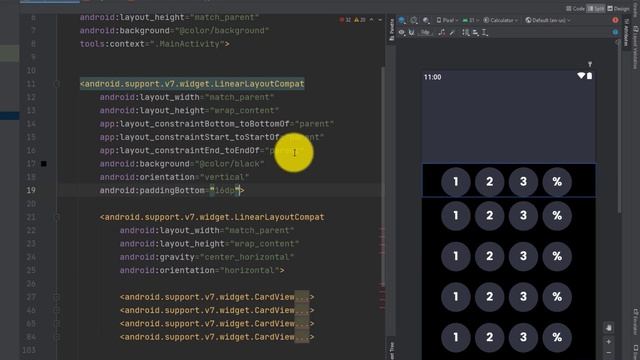Click the ".MainActivity" context value
The image size is (640, 360).
tap(188, 44)
